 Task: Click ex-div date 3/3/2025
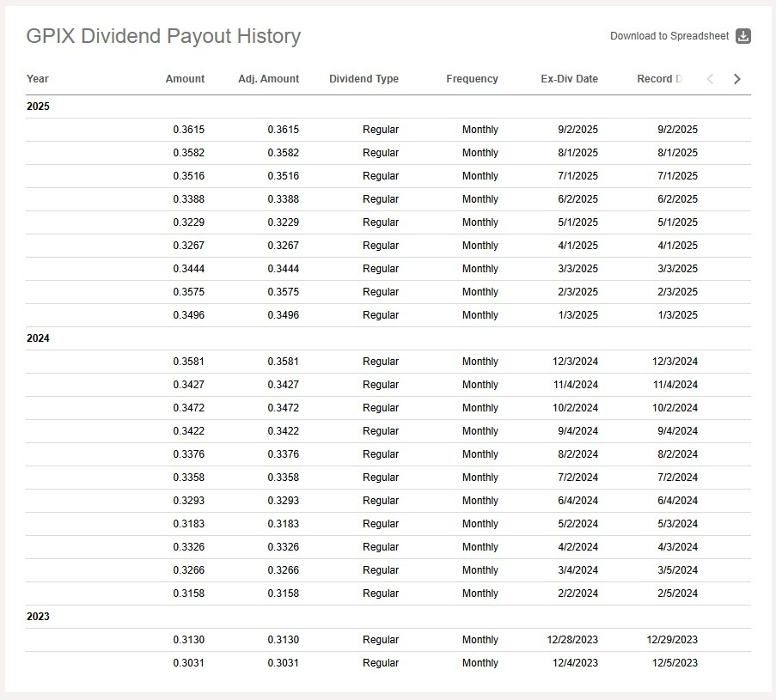pos(577,269)
